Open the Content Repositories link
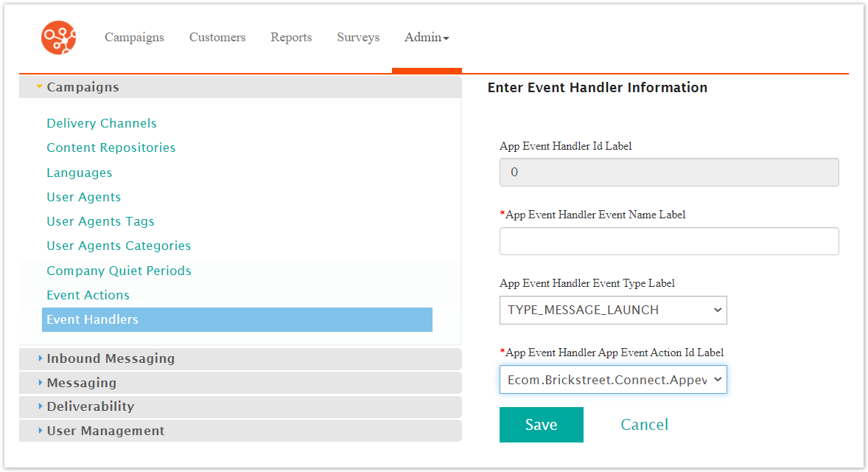Image resolution: width=868 pixels, height=472 pixels. coord(111,147)
